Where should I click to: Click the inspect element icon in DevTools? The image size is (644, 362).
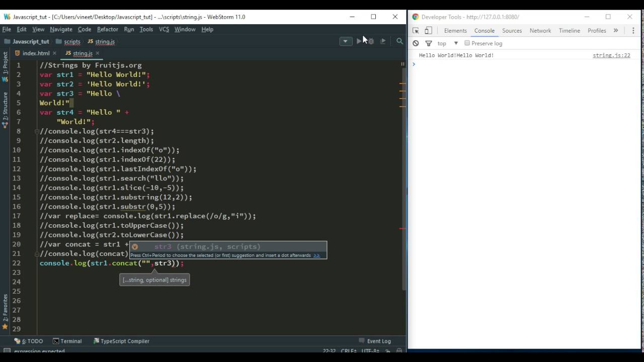(416, 31)
